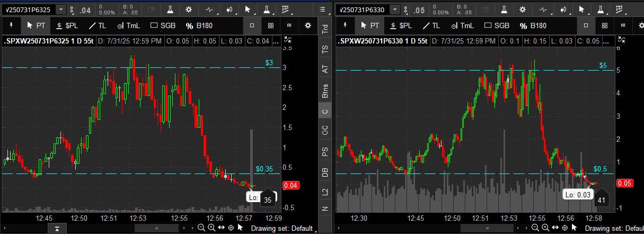Click the $PL button on left chart toolbar
This screenshot has width=644, height=234.
point(67,25)
